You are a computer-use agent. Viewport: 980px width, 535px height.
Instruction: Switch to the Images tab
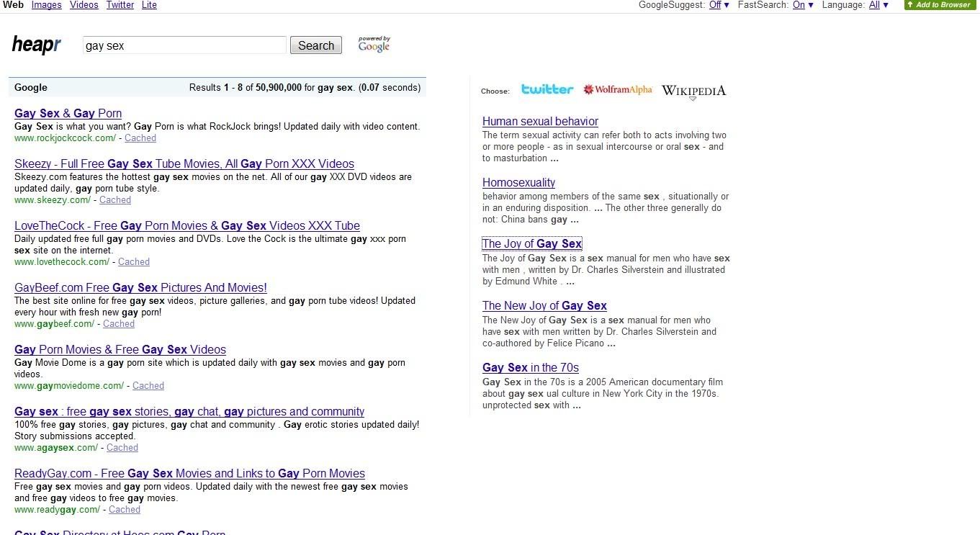click(46, 5)
